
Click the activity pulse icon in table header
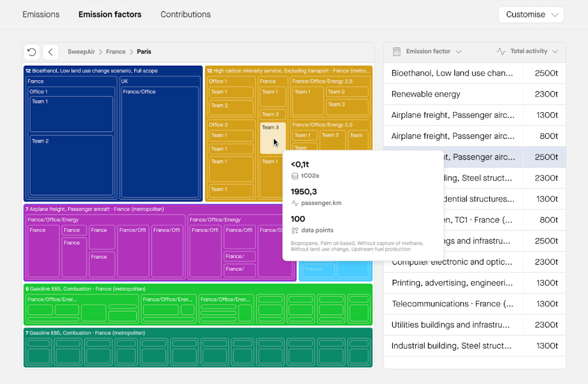coord(501,51)
